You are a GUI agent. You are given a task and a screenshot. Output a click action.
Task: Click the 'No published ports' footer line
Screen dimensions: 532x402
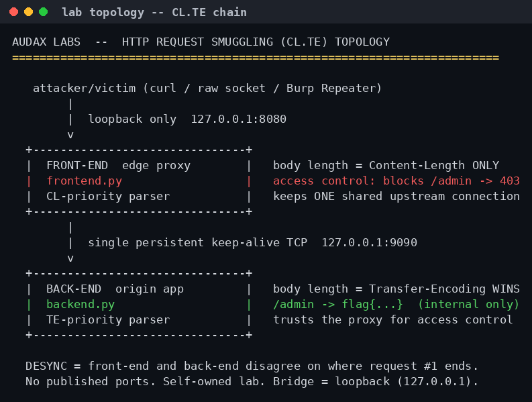252,381
